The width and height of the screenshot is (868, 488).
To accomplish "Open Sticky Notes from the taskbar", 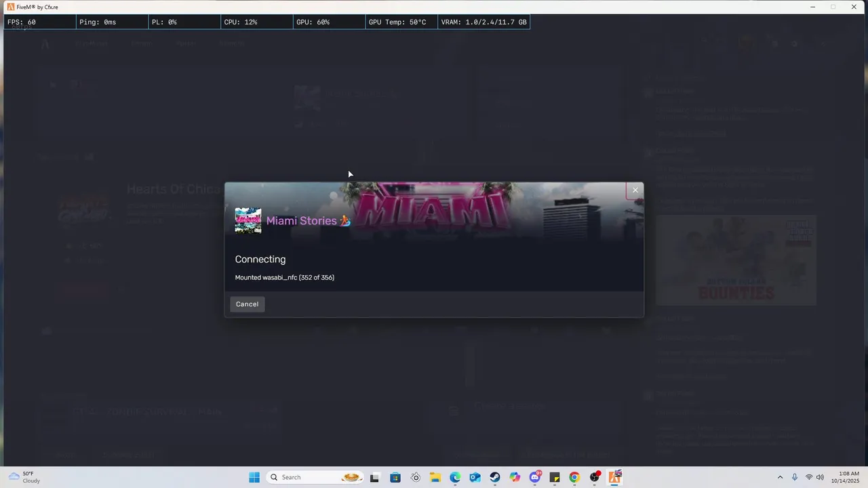I will [x=555, y=477].
